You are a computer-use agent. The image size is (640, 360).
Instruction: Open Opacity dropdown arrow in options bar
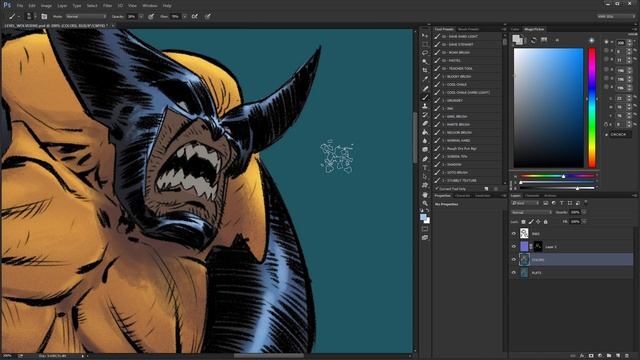[x=141, y=16]
